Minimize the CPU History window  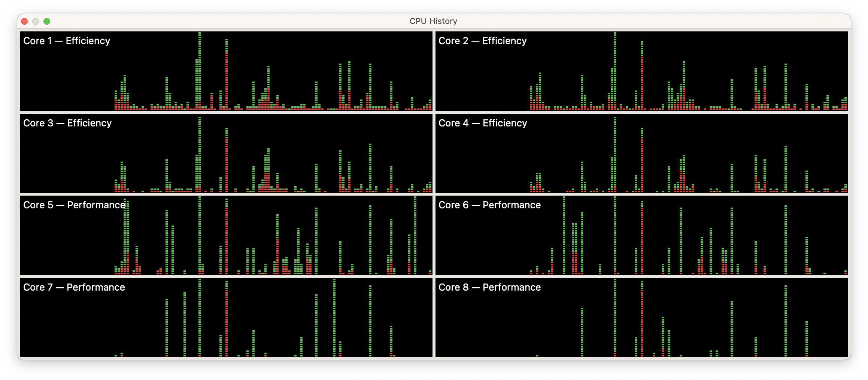[36, 21]
